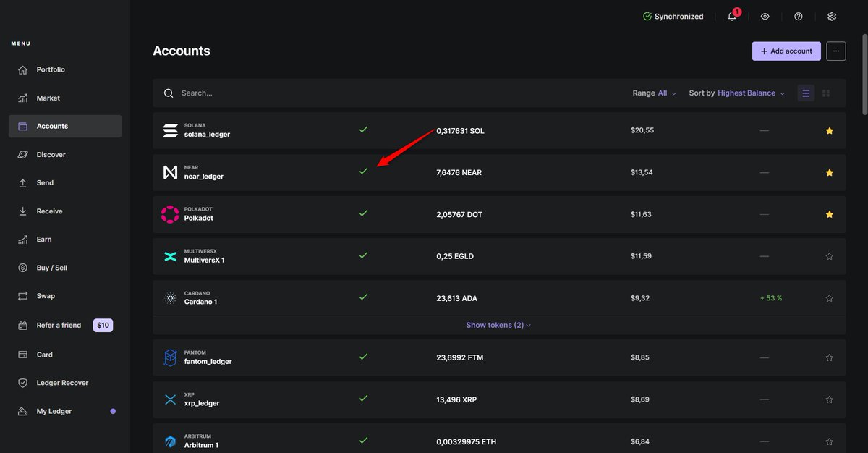The image size is (868, 453).
Task: Click the Cardano coin icon
Action: (170, 298)
